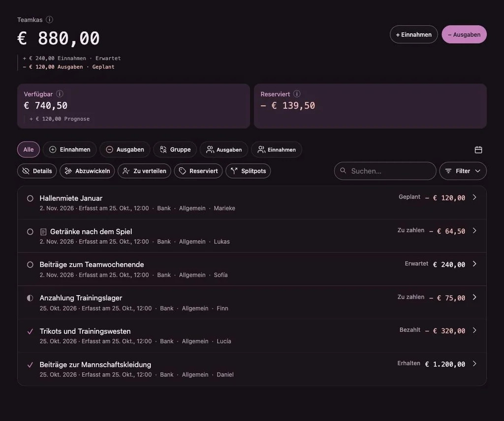The image size is (504, 421).
Task: Click the pink – Ausgaben button
Action: tap(464, 34)
